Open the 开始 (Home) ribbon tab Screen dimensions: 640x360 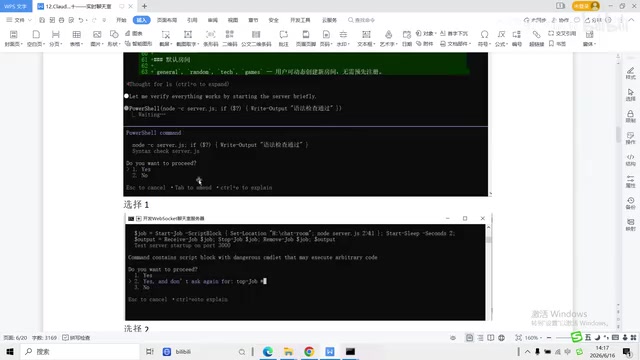click(x=121, y=20)
